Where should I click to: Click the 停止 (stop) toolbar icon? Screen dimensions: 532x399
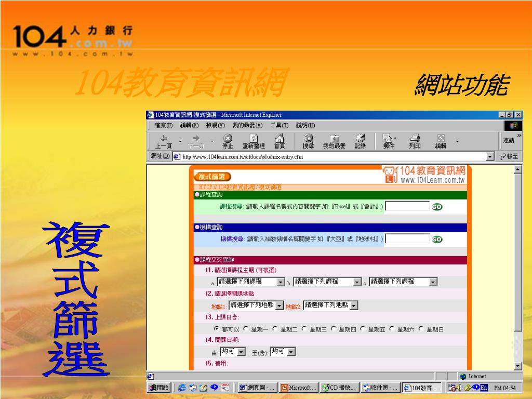pyautogui.click(x=228, y=141)
